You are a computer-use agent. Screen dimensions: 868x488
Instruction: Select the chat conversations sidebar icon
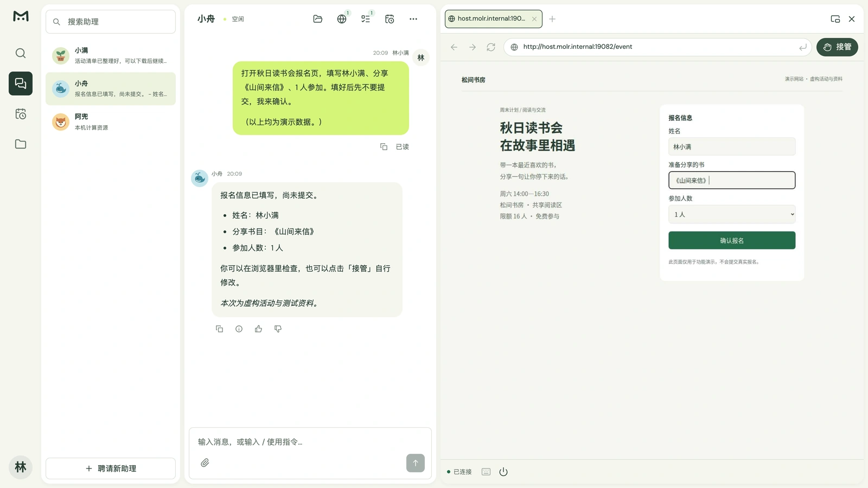pyautogui.click(x=21, y=84)
